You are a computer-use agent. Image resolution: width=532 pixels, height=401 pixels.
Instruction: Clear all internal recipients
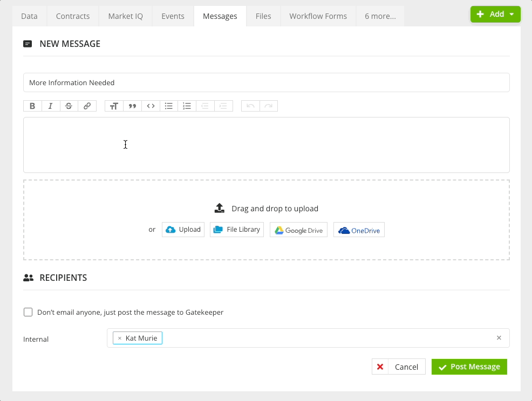point(499,338)
